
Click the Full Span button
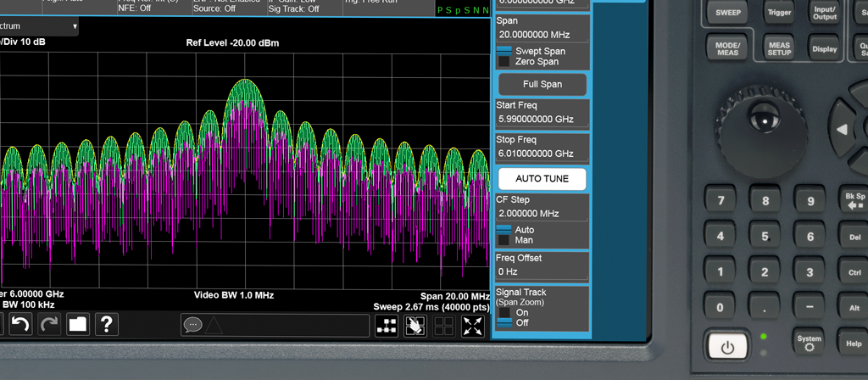tap(542, 85)
